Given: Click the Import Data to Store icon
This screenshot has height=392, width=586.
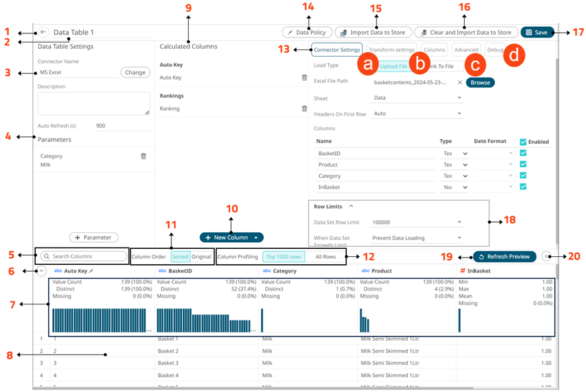Looking at the screenshot, I should coord(343,32).
